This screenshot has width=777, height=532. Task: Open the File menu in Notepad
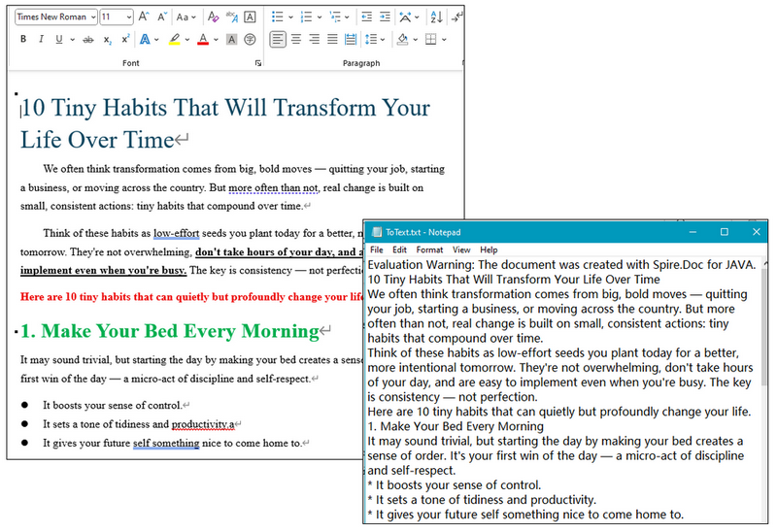[377, 249]
